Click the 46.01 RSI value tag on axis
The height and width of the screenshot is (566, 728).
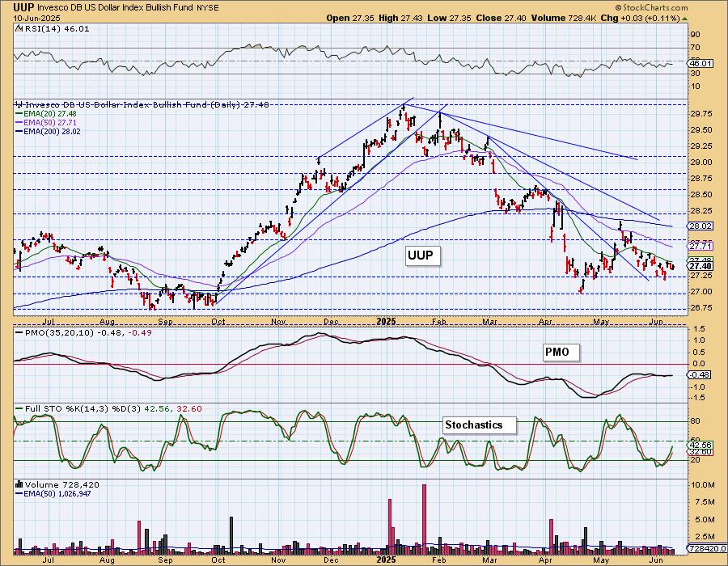click(x=699, y=63)
